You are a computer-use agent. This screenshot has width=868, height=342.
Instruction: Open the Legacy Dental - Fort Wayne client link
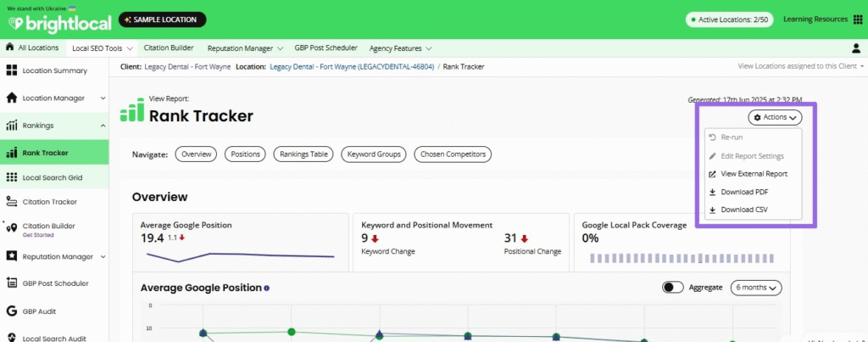click(187, 66)
